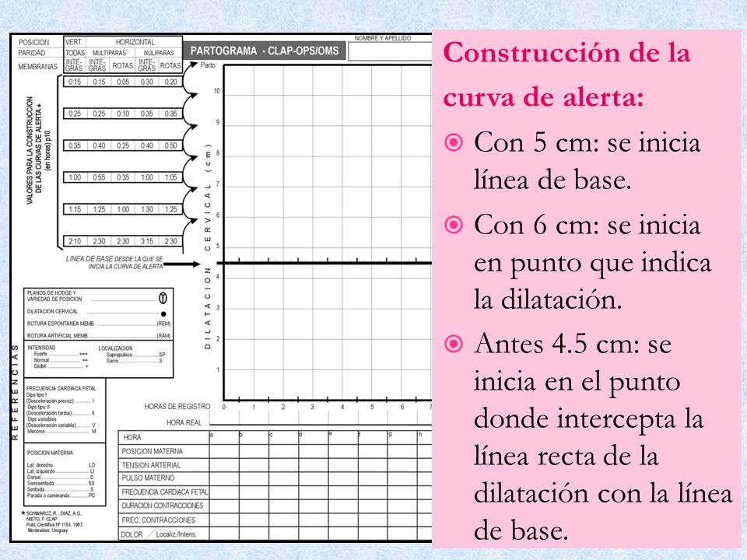Click the "TENSION ARTERIAL" table row label
Viewport: 747px width, 560px height.
tap(151, 465)
